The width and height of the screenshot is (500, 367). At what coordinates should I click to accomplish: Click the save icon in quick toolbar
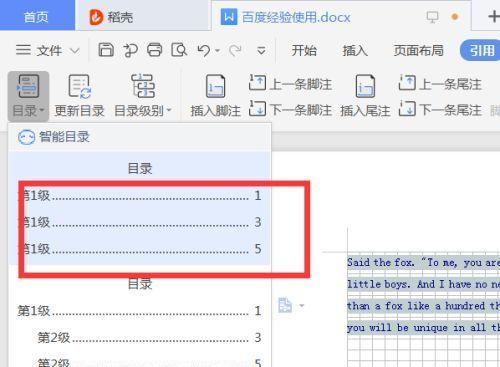(106, 50)
